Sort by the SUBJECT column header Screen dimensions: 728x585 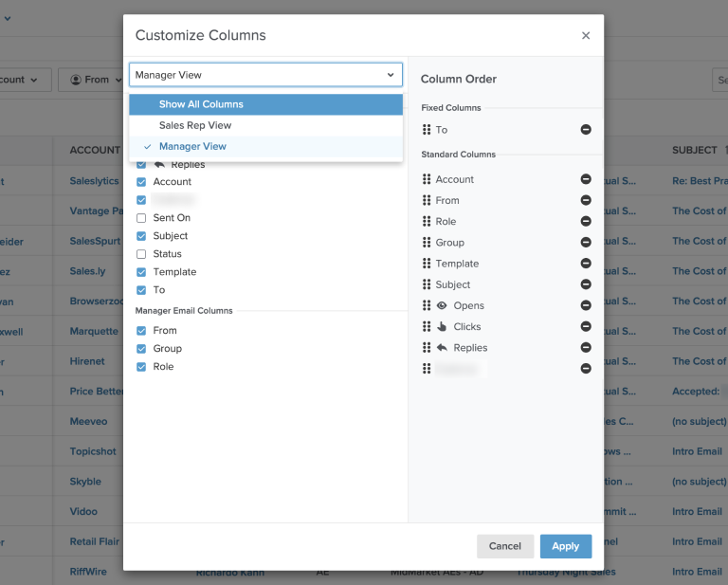(x=695, y=150)
